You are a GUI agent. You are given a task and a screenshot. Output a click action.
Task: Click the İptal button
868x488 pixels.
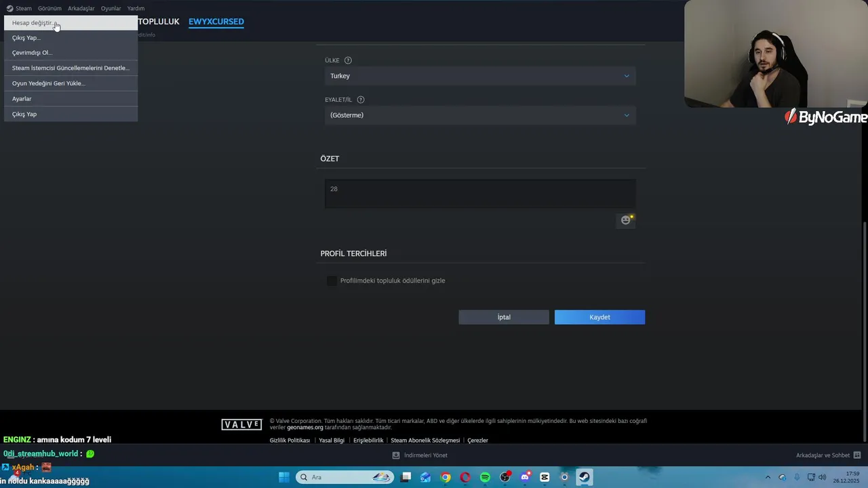(504, 317)
